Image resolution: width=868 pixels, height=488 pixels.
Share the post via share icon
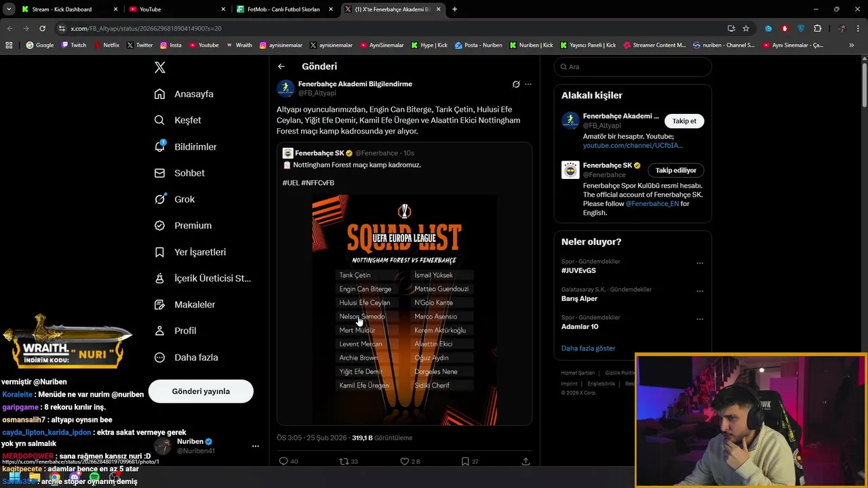[526, 462]
